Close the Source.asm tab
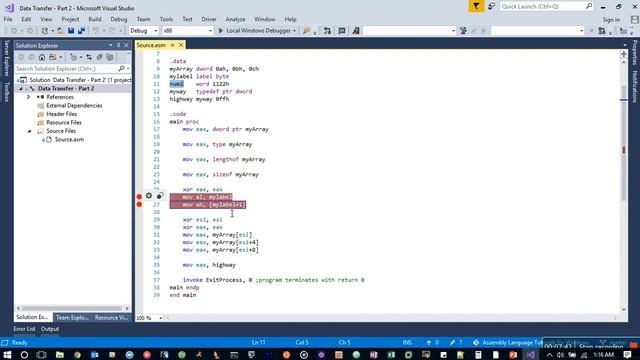Viewport: 640px width, 360px height. [181, 45]
